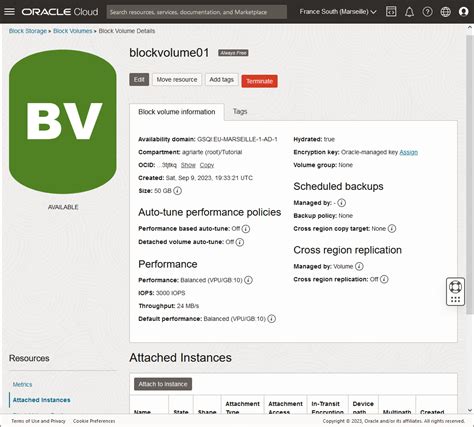The height and width of the screenshot is (427, 474).
Task: Click info icon beside Cross region replication Off
Action: pyautogui.click(x=384, y=279)
